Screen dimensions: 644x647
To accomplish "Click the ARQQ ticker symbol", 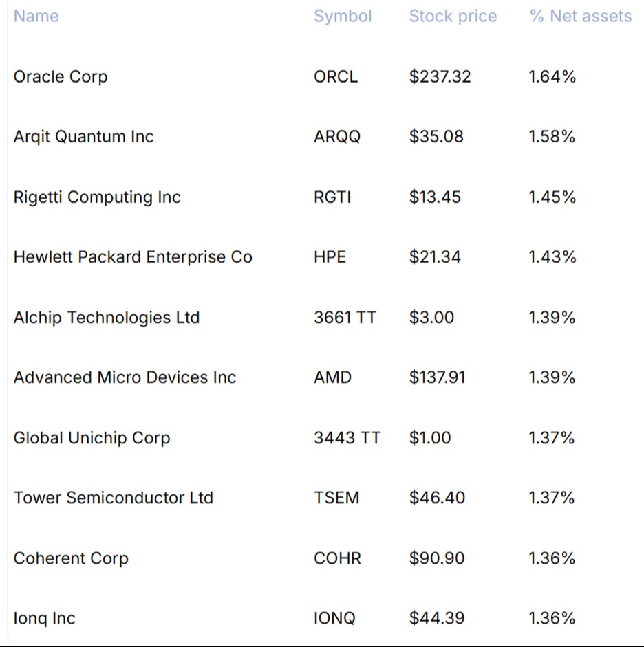I will 337,137.
